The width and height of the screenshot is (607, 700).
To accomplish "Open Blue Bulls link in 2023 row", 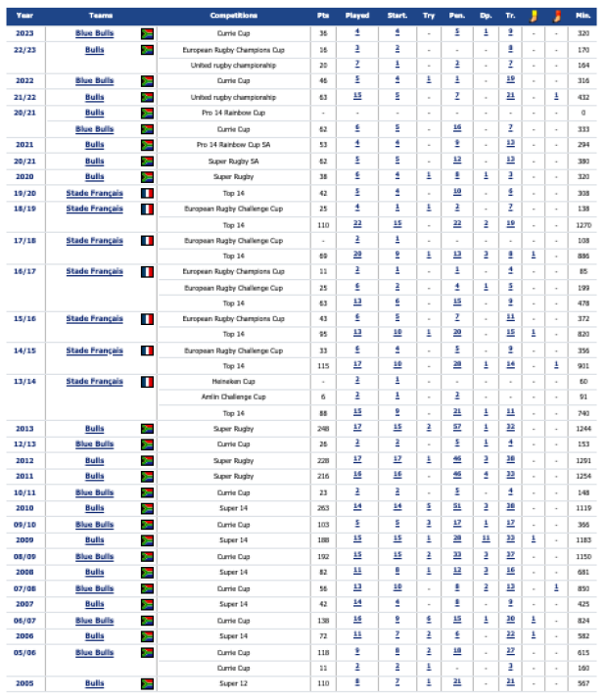I will point(95,33).
